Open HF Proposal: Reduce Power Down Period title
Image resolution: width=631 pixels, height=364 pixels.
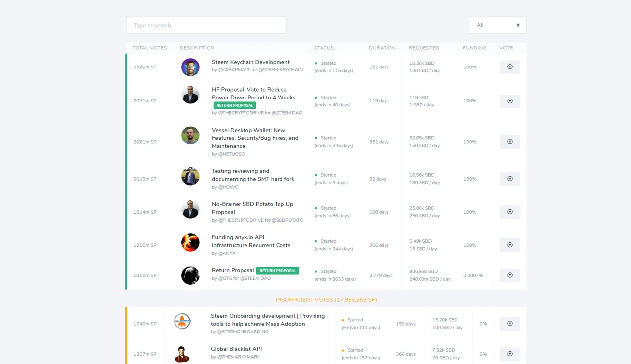coord(254,94)
